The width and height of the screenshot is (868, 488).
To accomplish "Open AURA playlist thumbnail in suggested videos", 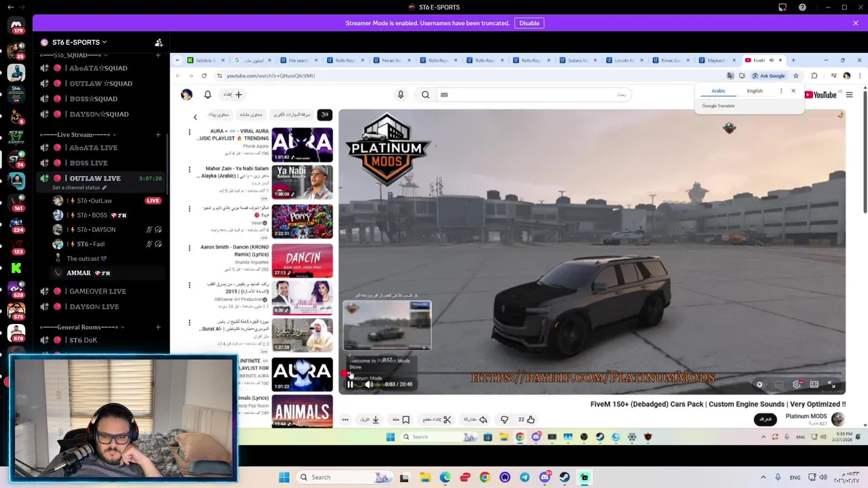I will pyautogui.click(x=302, y=144).
